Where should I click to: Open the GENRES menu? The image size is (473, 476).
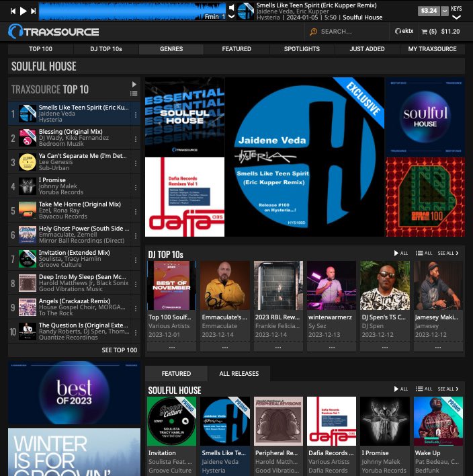(x=171, y=49)
